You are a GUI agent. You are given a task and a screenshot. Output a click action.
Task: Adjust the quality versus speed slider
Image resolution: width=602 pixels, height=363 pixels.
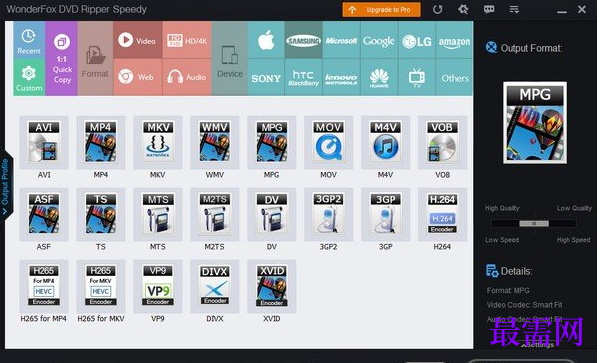tap(534, 224)
